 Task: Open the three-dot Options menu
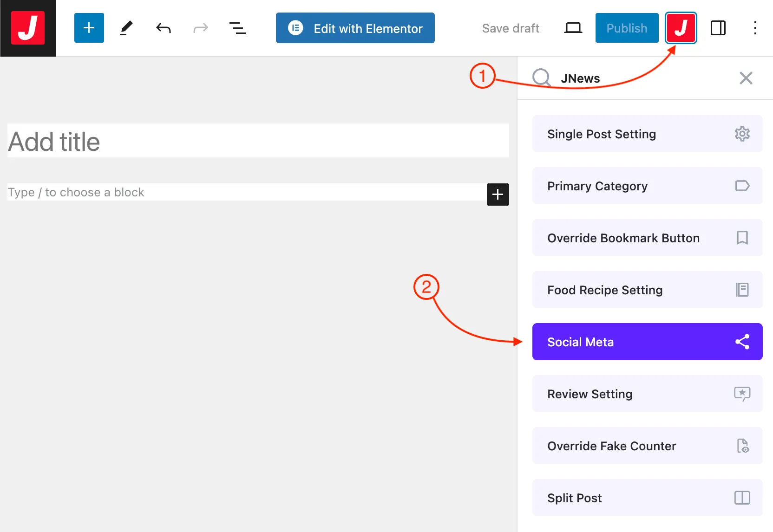[755, 28]
